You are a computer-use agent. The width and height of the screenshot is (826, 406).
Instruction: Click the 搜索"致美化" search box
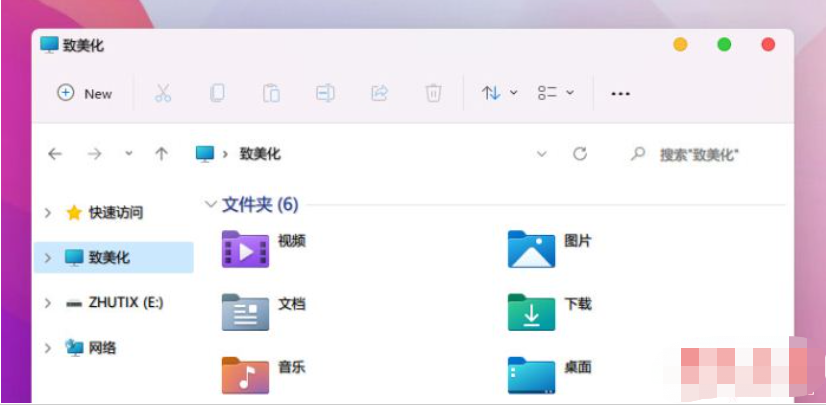698,154
